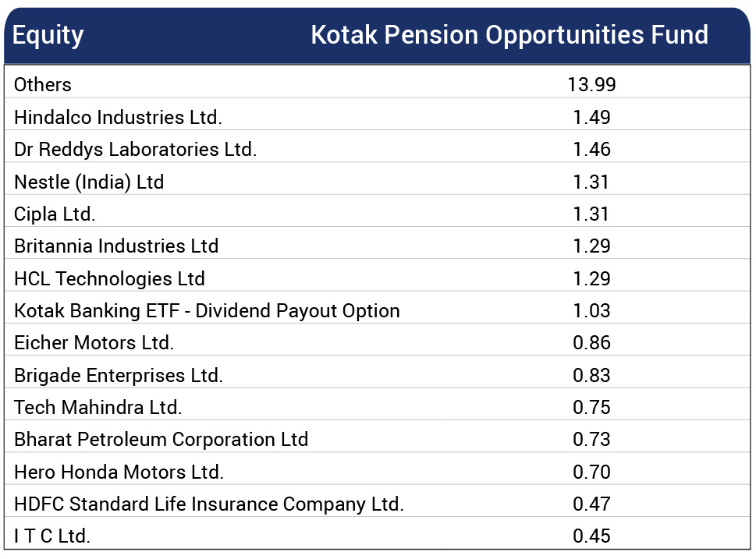Click the HCL Technologies Ltd row
Viewport: 756px width, 559px height.
(x=377, y=278)
